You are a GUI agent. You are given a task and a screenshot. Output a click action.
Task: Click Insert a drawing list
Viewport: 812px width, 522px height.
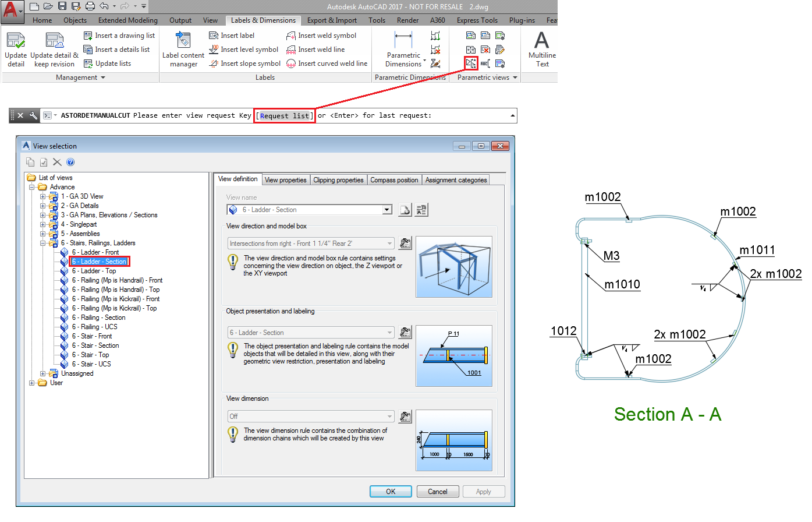119,36
